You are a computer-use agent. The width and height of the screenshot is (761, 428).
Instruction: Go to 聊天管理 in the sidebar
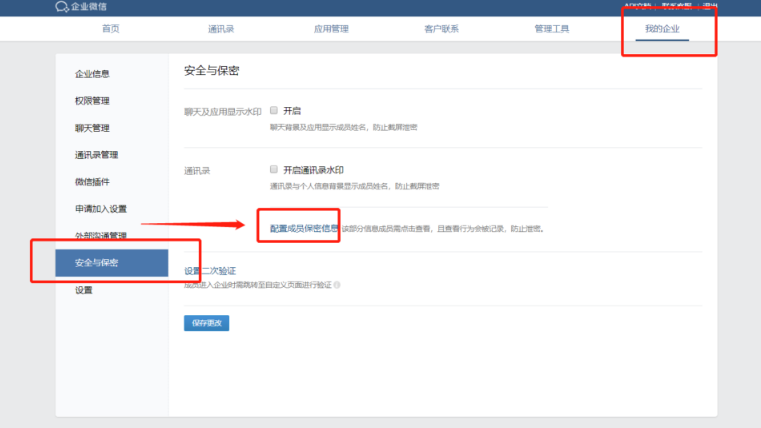(x=92, y=128)
